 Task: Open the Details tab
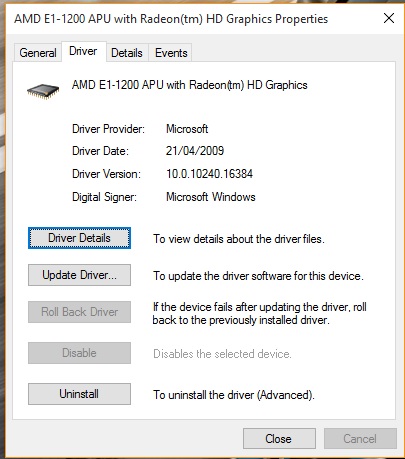[127, 53]
